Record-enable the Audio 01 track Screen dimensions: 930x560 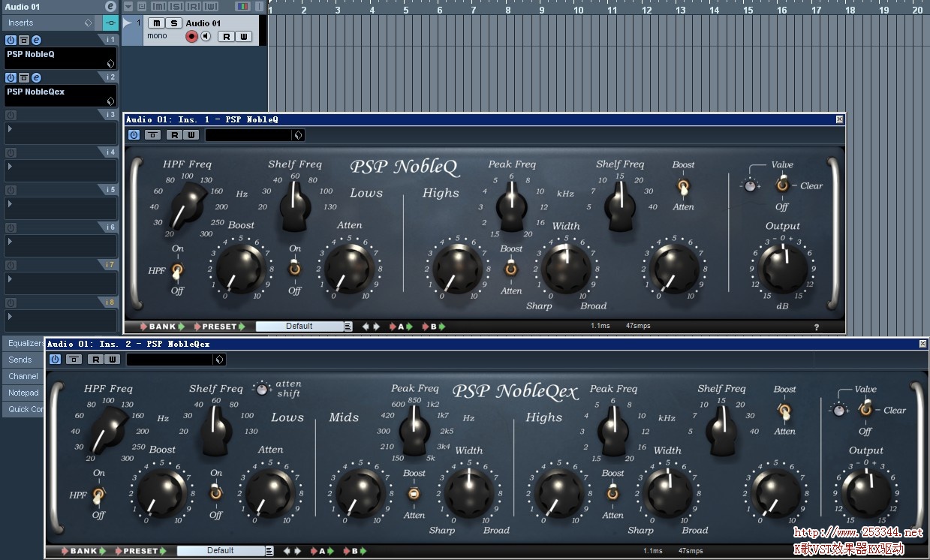[191, 36]
